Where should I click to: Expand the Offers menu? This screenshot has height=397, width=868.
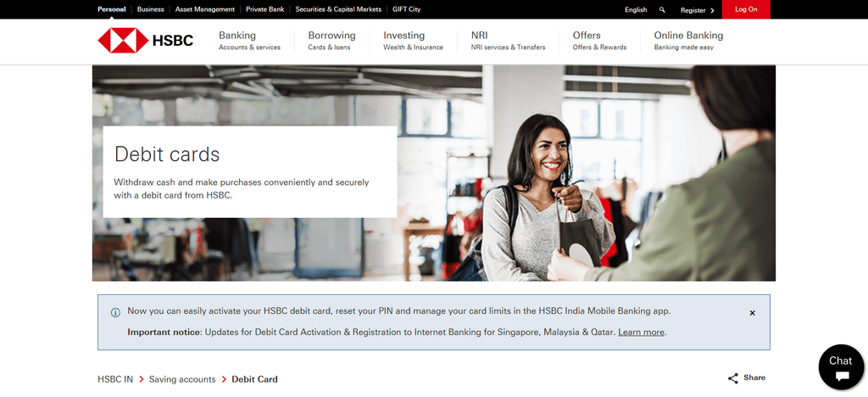pos(599,41)
